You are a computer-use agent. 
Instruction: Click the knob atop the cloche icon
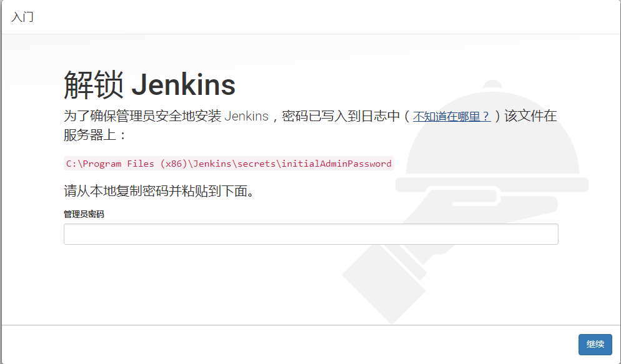tap(493, 84)
